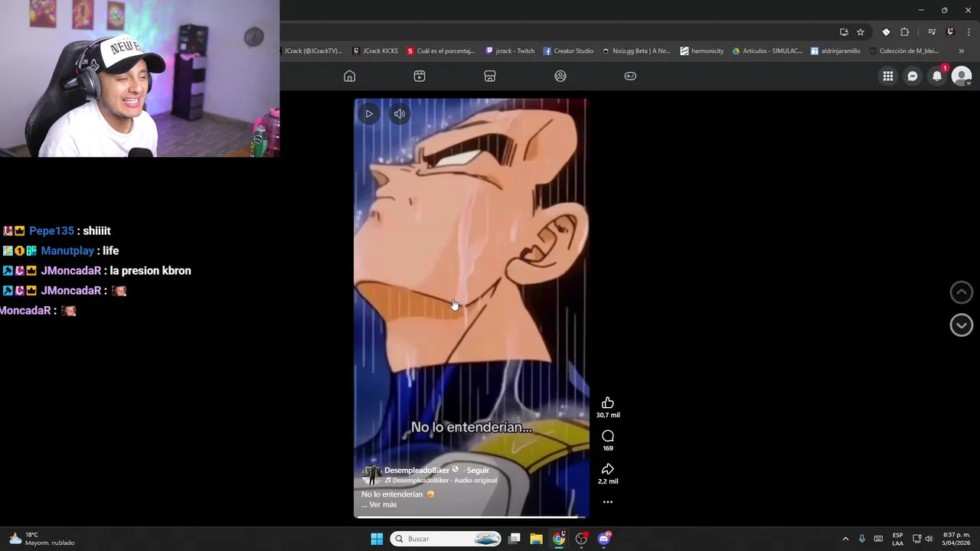Open Discord from the taskbar
This screenshot has height=551, width=980.
[604, 539]
